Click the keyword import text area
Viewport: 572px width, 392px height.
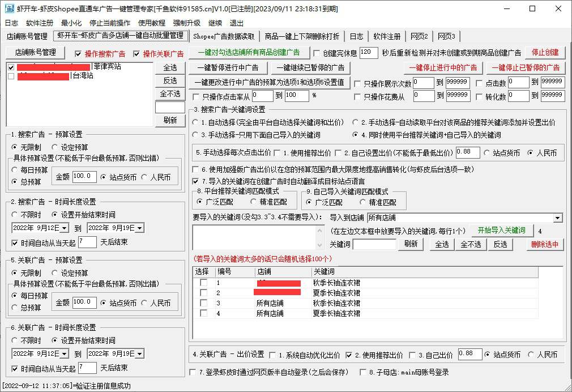point(258,237)
